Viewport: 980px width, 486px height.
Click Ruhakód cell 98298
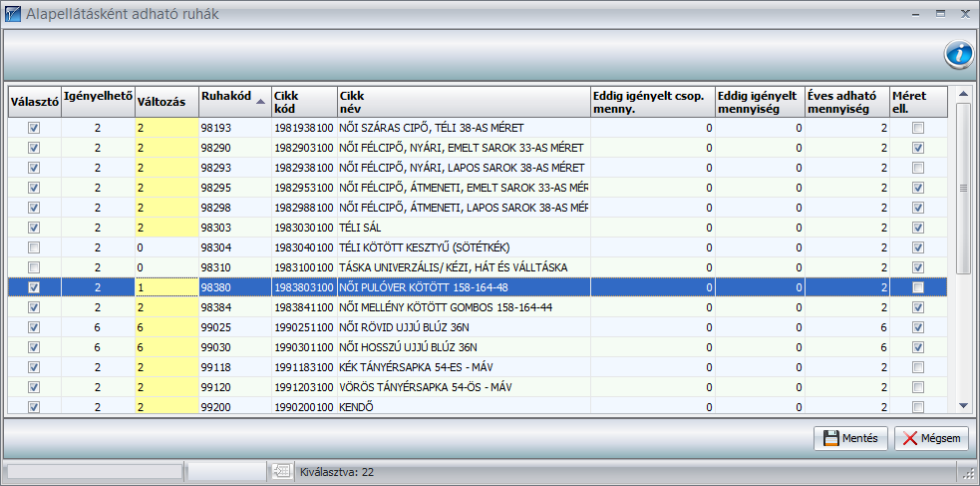(235, 208)
